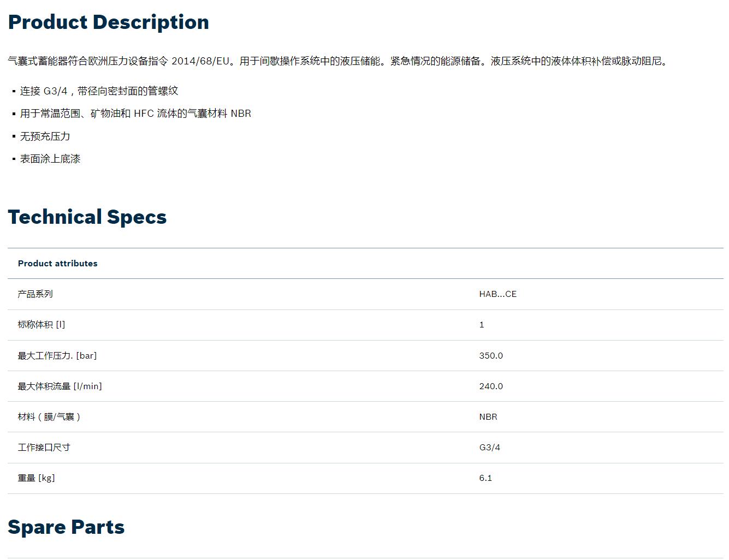Select the 6.1 weight value
Screen dimensions: 729x560
point(485,478)
